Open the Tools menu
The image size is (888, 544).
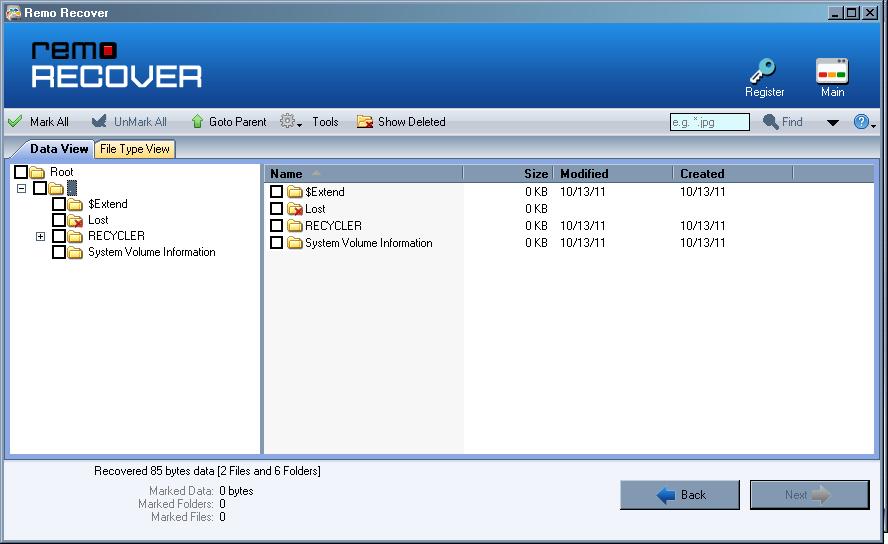(x=325, y=122)
